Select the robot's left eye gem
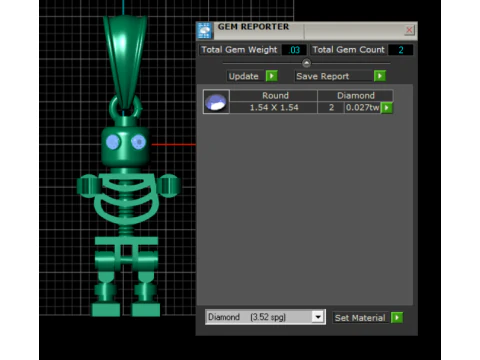The width and height of the screenshot is (480, 360). tap(113, 142)
